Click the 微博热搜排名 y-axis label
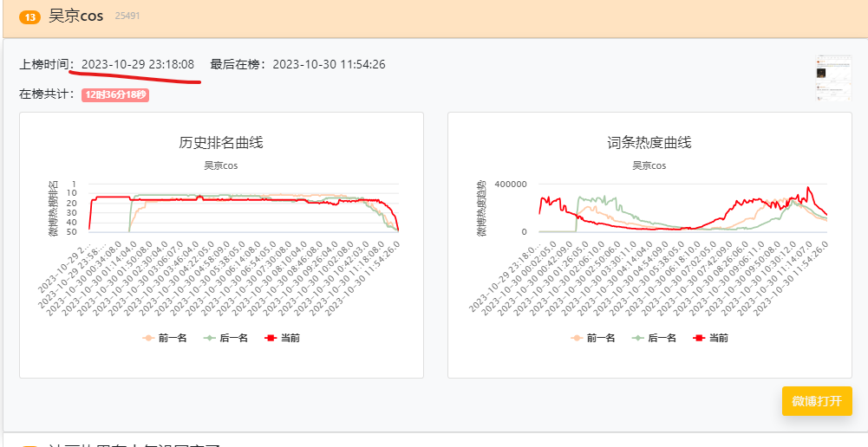 click(x=54, y=209)
